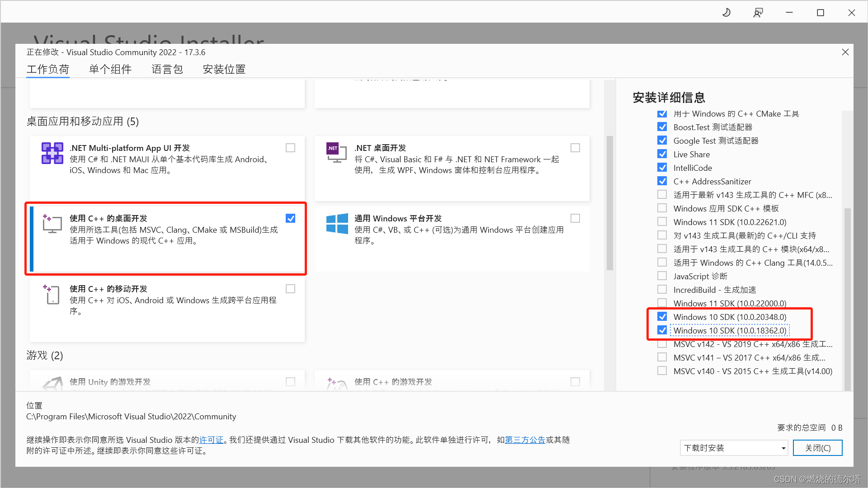The width and height of the screenshot is (868, 488).
Task: Check 使用 C++ 的移动开发 workload checkbox
Action: pyautogui.click(x=291, y=289)
